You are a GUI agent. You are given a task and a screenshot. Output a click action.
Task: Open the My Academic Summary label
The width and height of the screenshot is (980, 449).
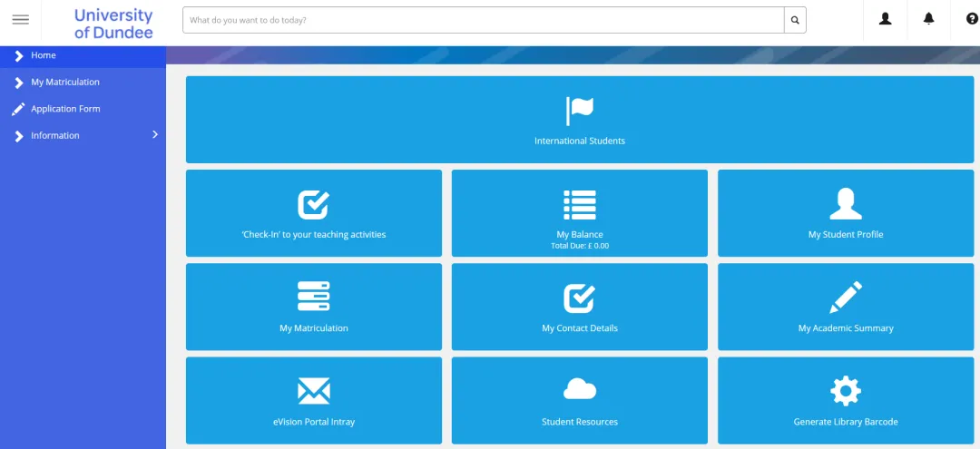846,328
